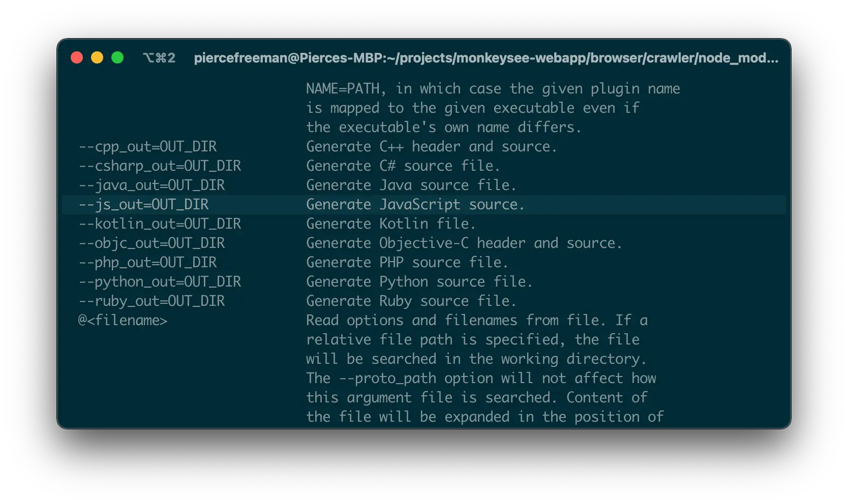The image size is (848, 504).
Task: Select the --ruby_out=OUT_DIR flag text
Action: (x=152, y=301)
